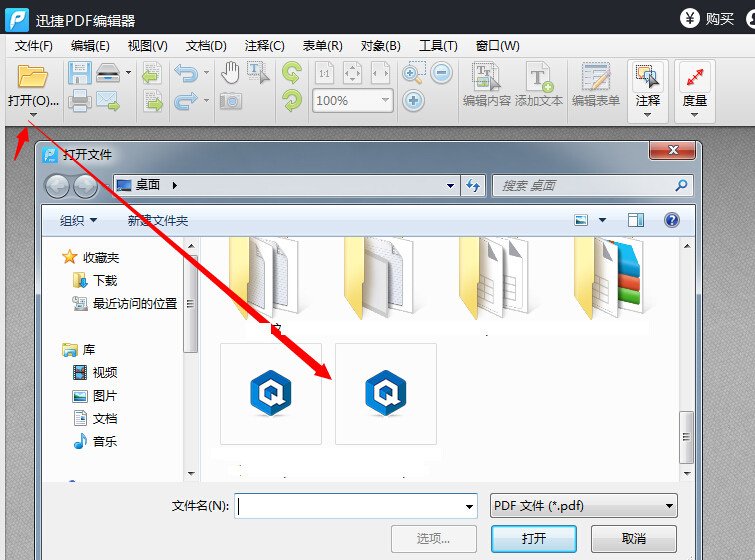Expand the scanner dropdown arrow
Screen dimensions: 755x560
pos(128,73)
